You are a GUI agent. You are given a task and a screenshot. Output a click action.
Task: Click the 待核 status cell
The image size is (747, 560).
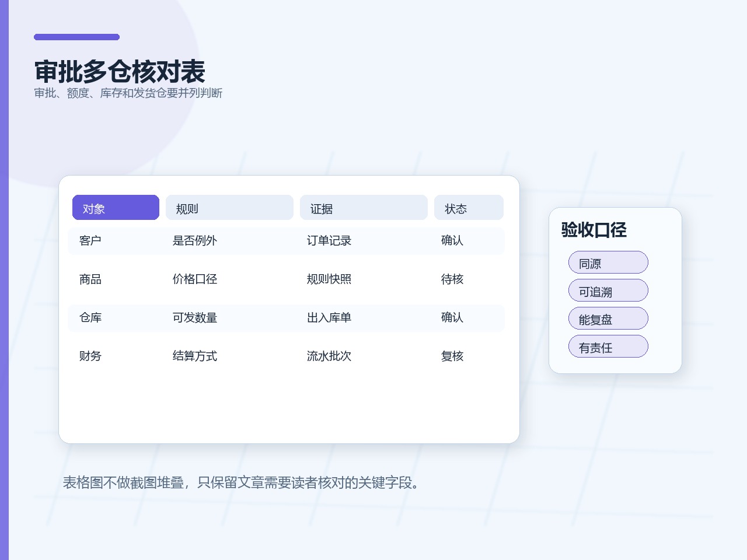(452, 279)
